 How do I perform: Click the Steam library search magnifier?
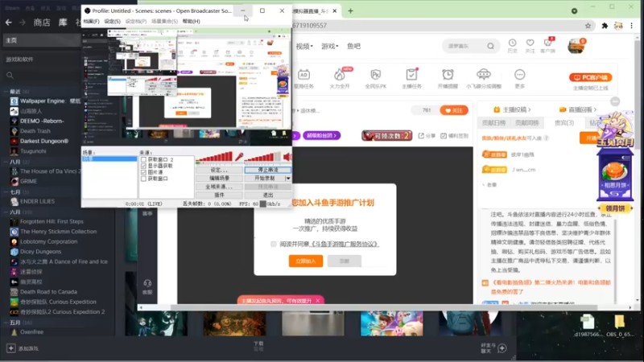[10, 75]
